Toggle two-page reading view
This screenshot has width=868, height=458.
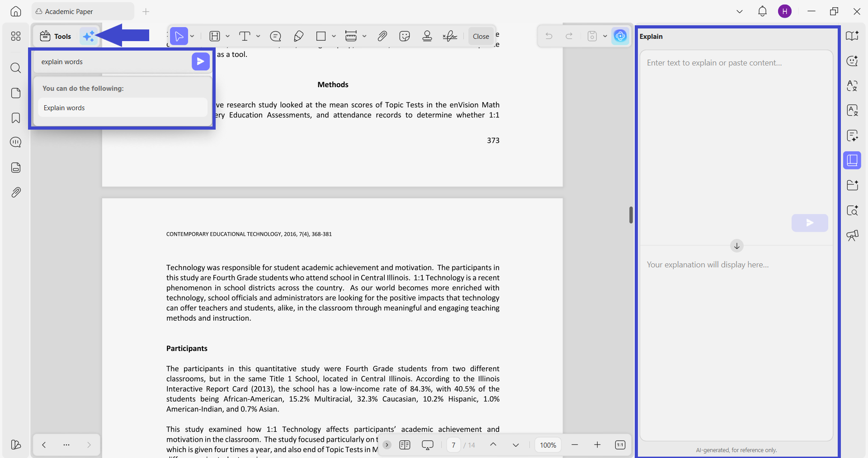405,445
